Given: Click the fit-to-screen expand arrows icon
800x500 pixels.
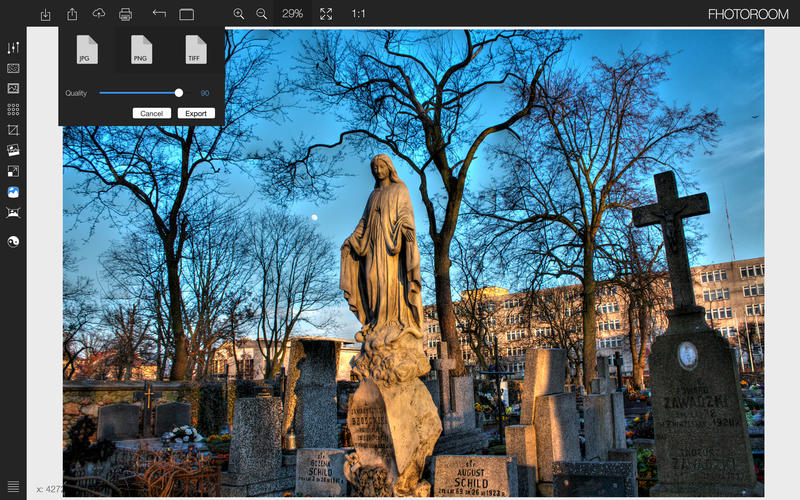Looking at the screenshot, I should [326, 14].
